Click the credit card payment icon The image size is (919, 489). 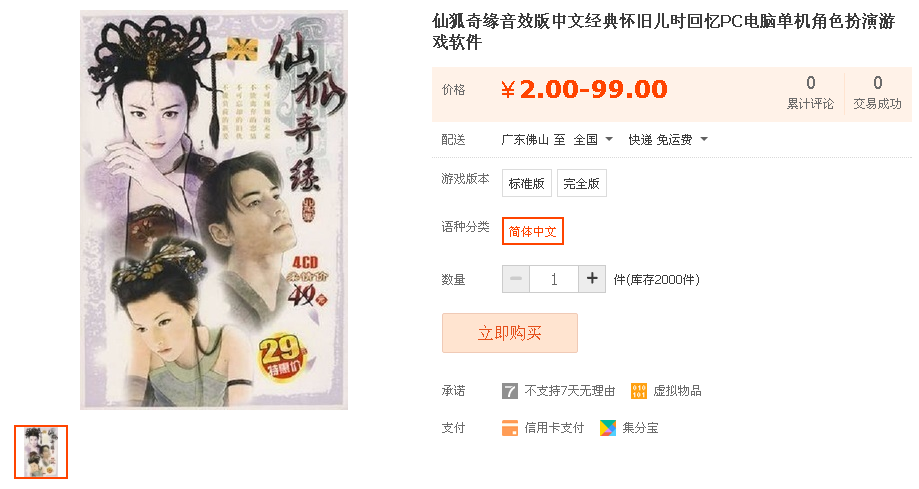point(510,428)
